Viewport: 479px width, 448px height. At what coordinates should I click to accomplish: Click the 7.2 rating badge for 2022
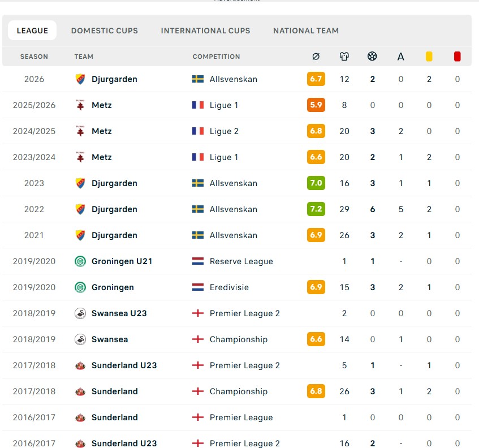[316, 209]
